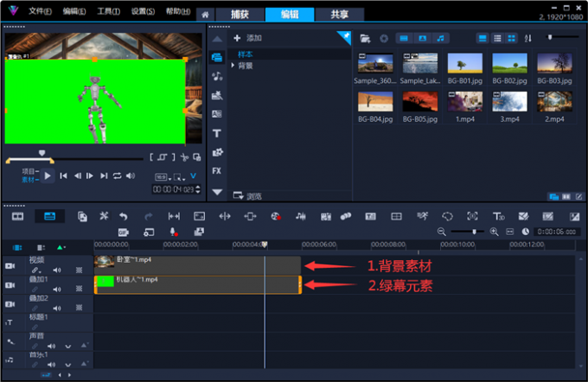Sort library clips with the sort icon
This screenshot has height=382, width=588.
coord(527,38)
